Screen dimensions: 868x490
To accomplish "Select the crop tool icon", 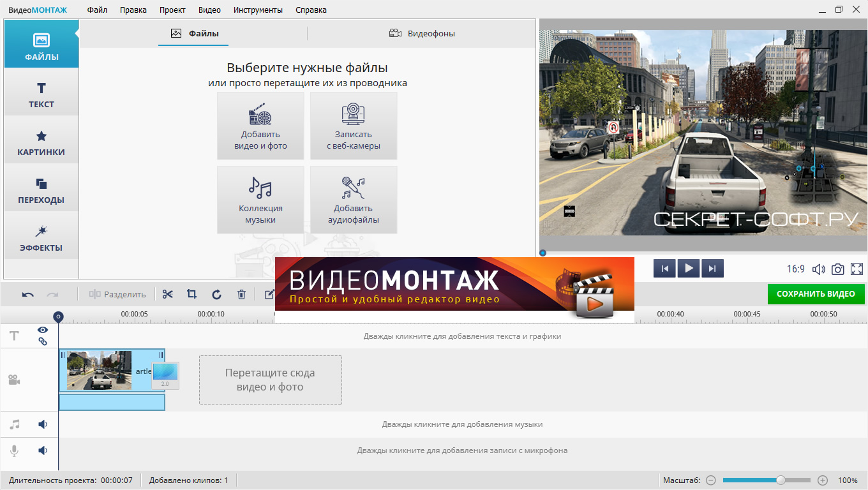I will pos(191,294).
